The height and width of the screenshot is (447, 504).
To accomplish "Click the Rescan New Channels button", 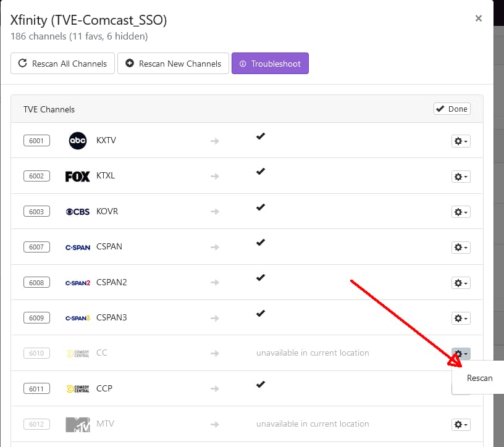I will [173, 63].
